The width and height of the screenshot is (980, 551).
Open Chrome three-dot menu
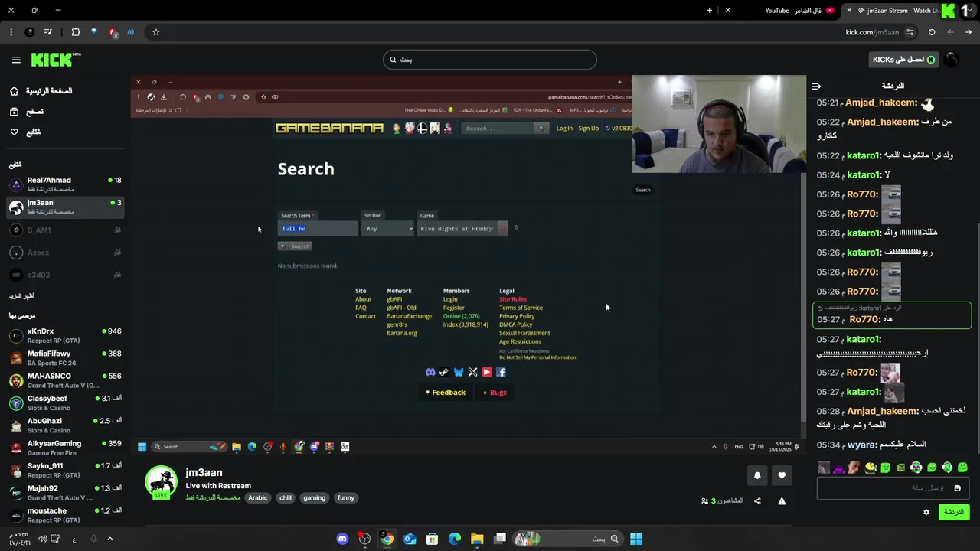click(x=11, y=32)
